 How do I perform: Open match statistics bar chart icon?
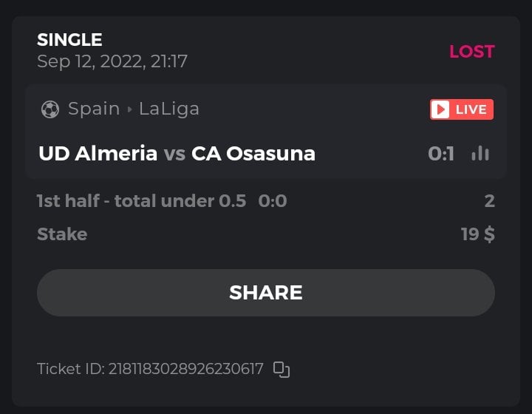[480, 153]
